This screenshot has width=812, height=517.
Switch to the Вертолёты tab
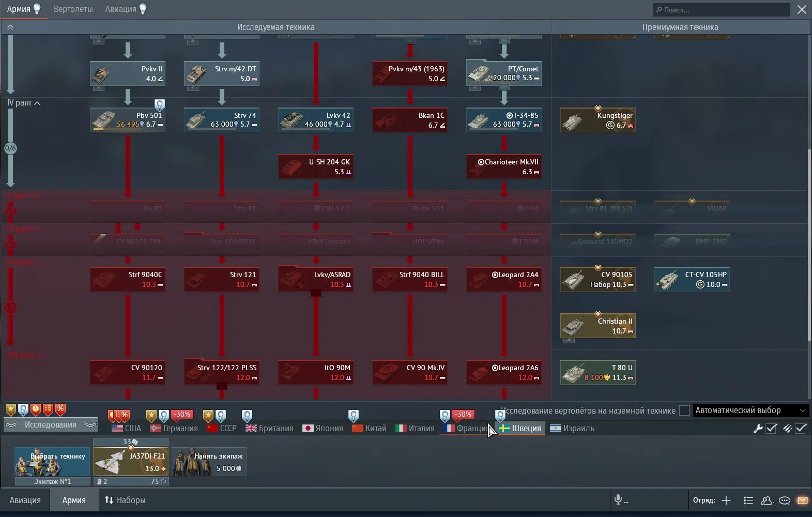coord(73,9)
